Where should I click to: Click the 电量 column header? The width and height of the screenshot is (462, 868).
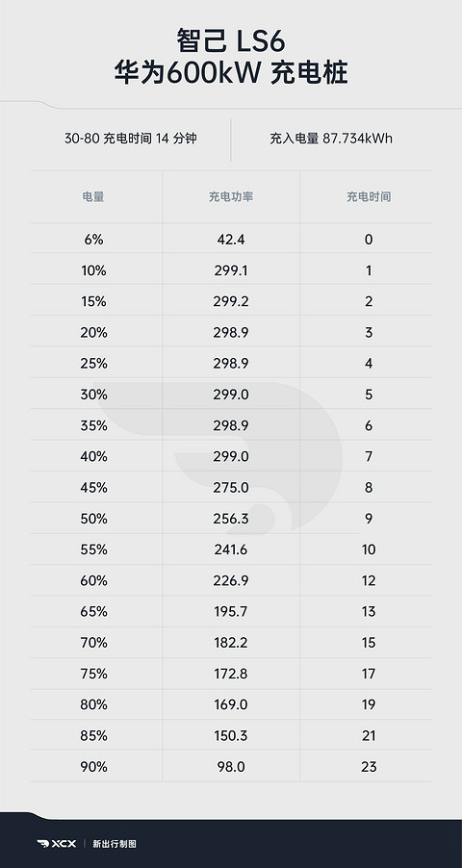[x=93, y=196]
